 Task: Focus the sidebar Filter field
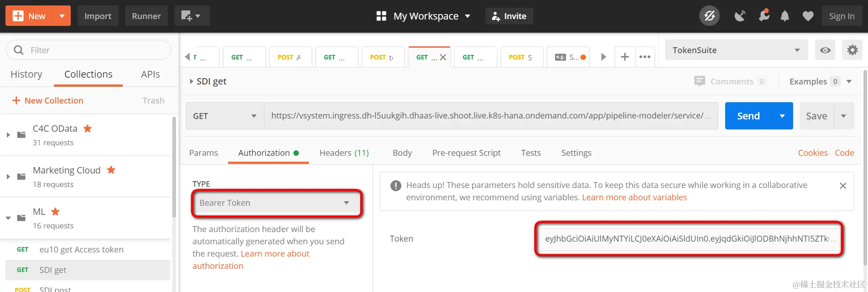click(88, 50)
